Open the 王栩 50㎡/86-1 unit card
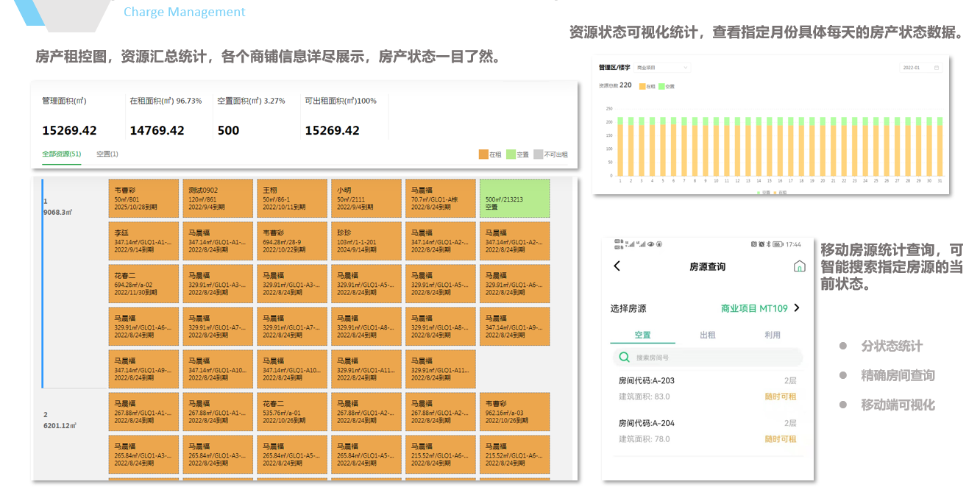This screenshot has height=501, width=980. pos(292,199)
